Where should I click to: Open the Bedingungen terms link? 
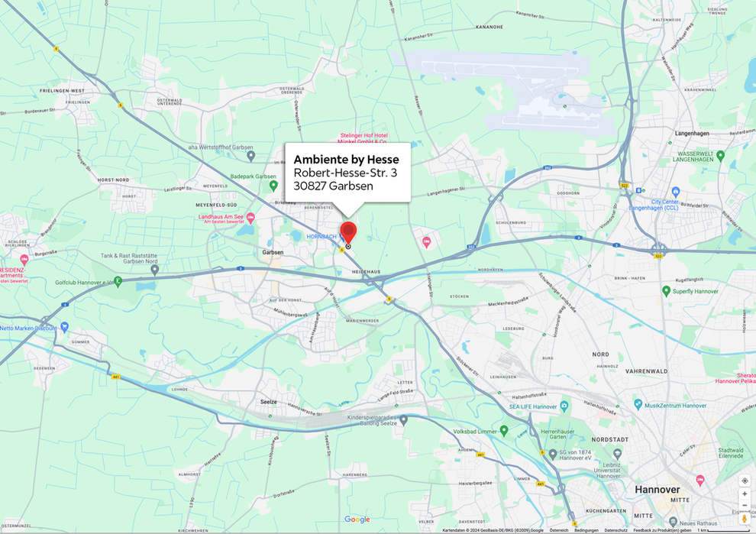tap(586, 530)
